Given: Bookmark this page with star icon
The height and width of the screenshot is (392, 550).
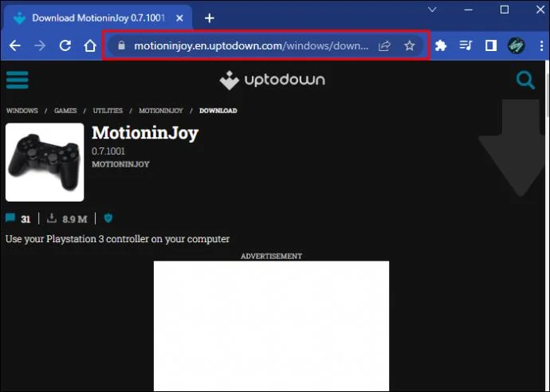Looking at the screenshot, I should point(410,45).
